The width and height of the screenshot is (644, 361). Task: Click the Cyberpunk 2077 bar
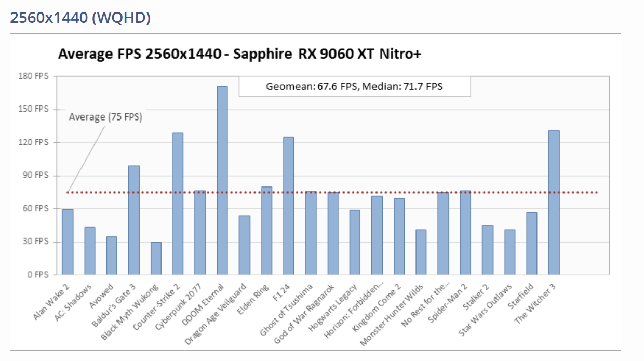pos(200,233)
